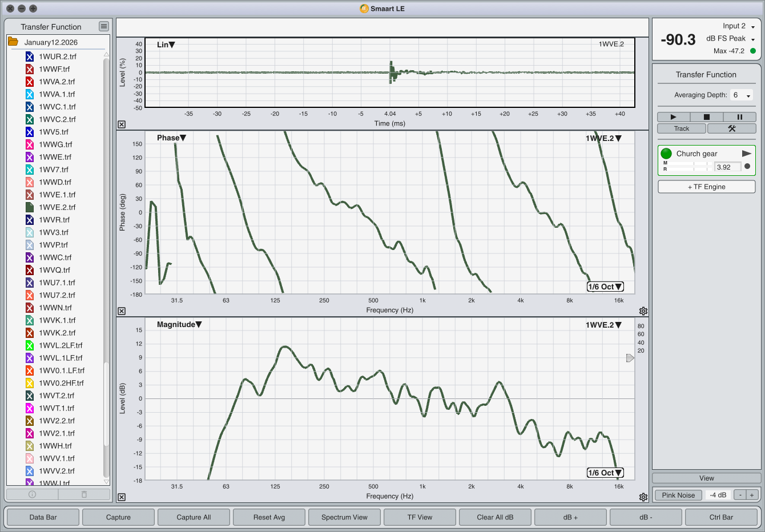Click the pink icon of 1WVV.1.trf
This screenshot has width=765, height=532.
pyautogui.click(x=30, y=458)
